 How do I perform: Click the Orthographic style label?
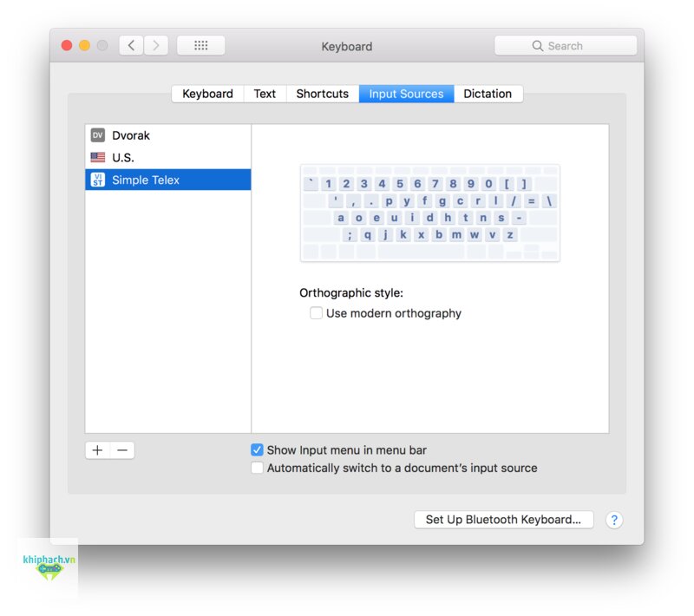[x=351, y=293]
